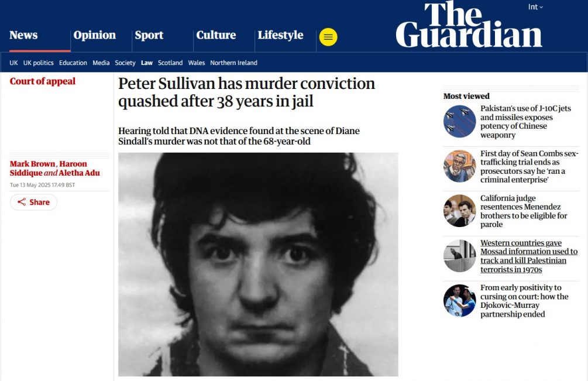Choose Northern Ireland in the subnav

[x=233, y=63]
